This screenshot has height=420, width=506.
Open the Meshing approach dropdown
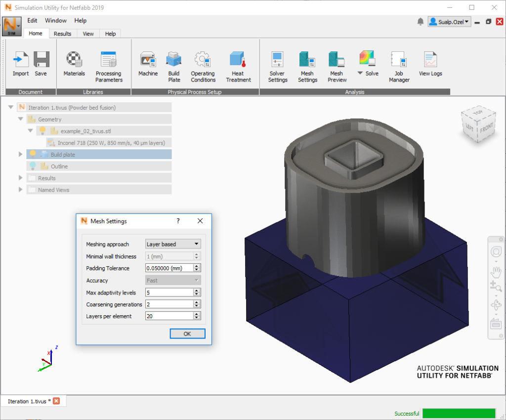[173, 244]
